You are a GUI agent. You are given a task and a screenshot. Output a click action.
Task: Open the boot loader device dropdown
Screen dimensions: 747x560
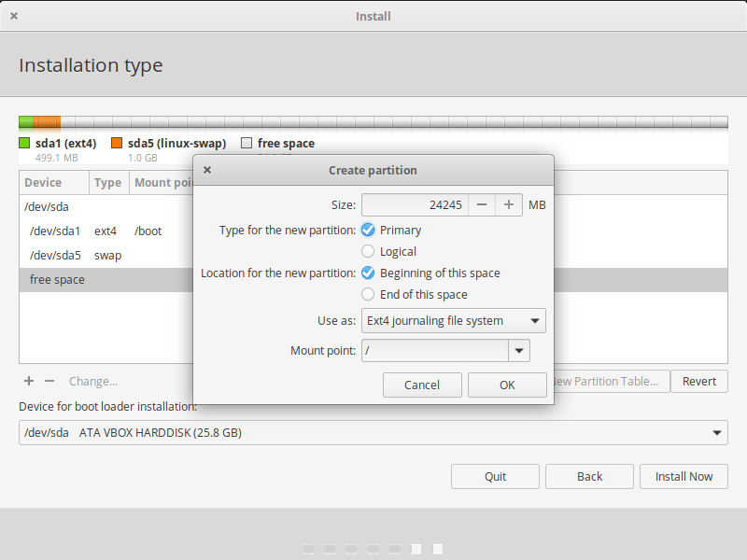pyautogui.click(x=373, y=432)
